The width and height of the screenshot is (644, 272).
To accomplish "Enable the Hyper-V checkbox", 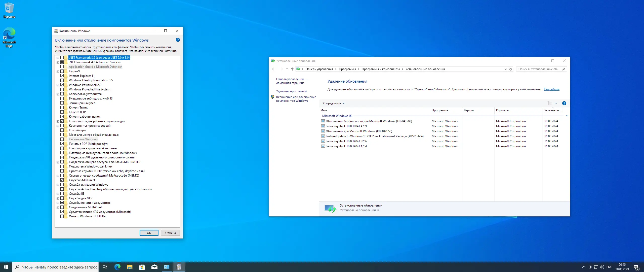I will 62,71.
